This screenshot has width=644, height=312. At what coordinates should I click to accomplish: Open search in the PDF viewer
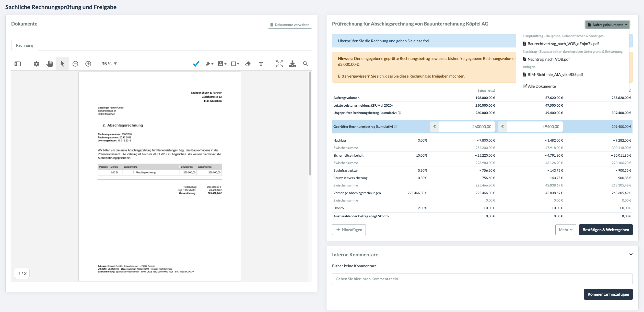click(305, 64)
